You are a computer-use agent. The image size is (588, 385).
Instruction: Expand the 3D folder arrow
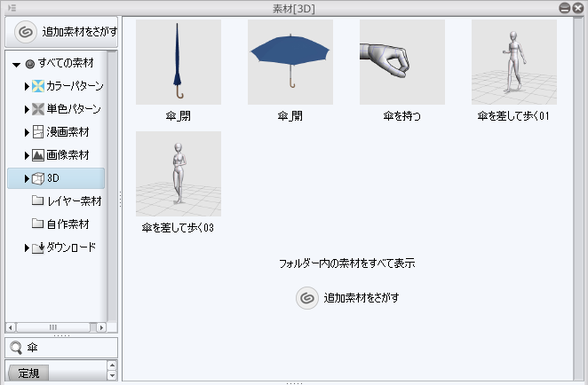[27, 178]
